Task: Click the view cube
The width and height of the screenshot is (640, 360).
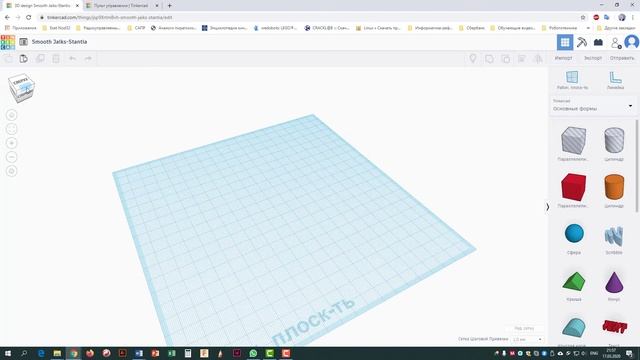Action: tap(21, 87)
